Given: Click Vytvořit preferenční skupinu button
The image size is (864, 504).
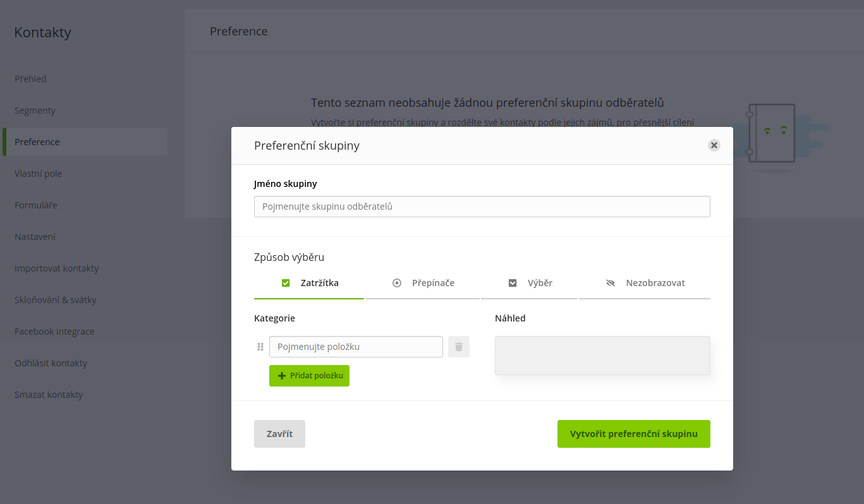Looking at the screenshot, I should coord(634,434).
